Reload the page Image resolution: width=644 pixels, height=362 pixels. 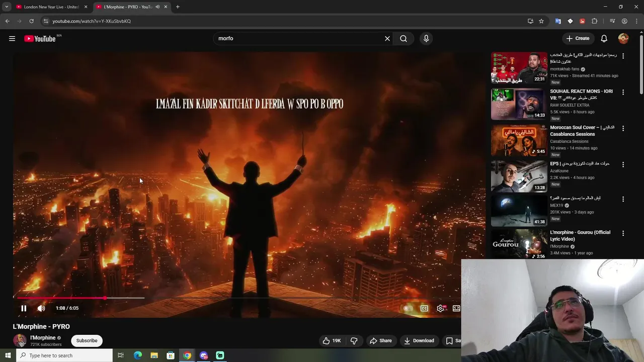[31, 21]
